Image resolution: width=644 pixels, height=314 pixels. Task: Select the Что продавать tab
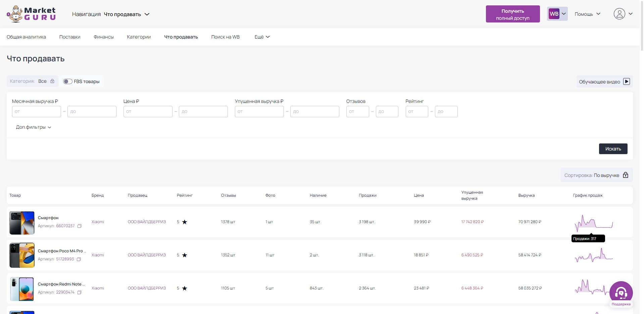click(181, 37)
